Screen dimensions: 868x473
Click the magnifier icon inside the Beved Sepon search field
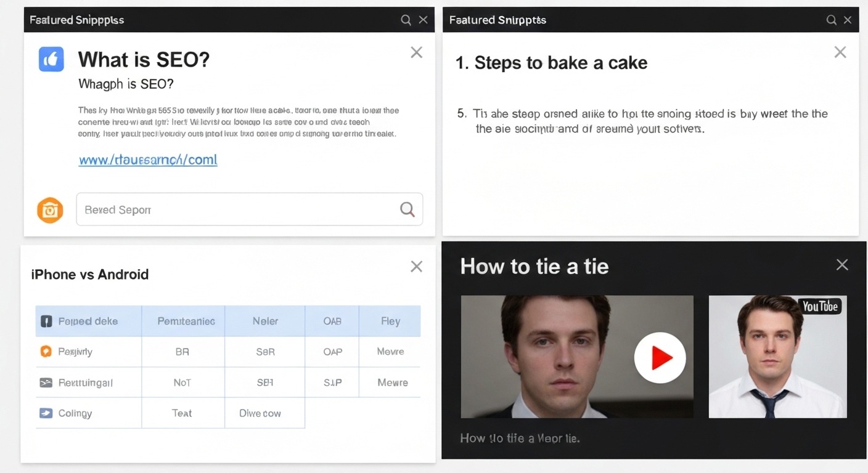click(407, 209)
